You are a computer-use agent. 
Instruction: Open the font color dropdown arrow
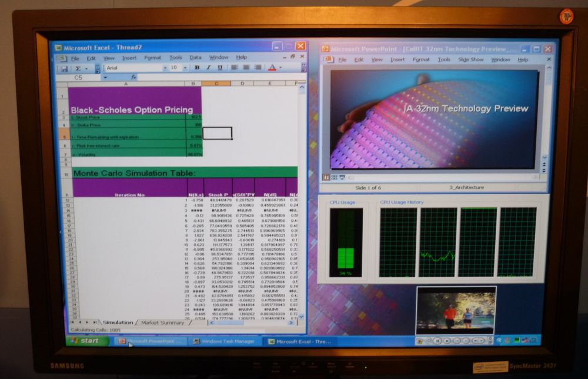(x=280, y=68)
